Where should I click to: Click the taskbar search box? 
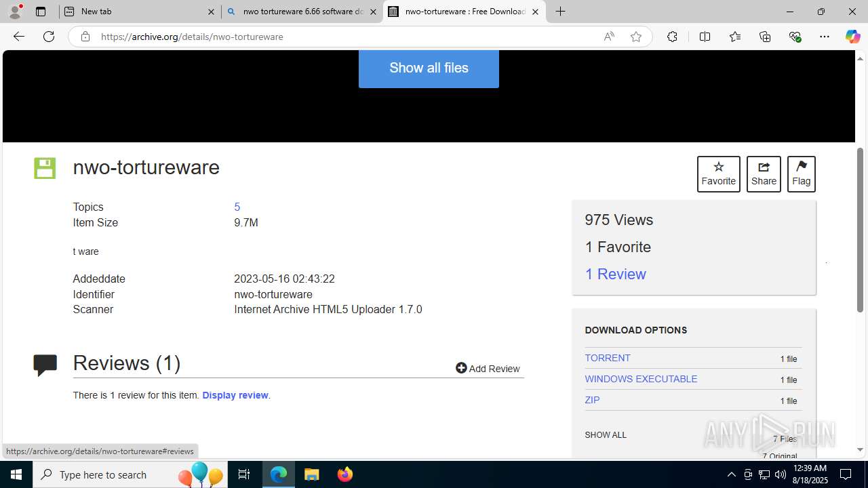[x=130, y=474]
